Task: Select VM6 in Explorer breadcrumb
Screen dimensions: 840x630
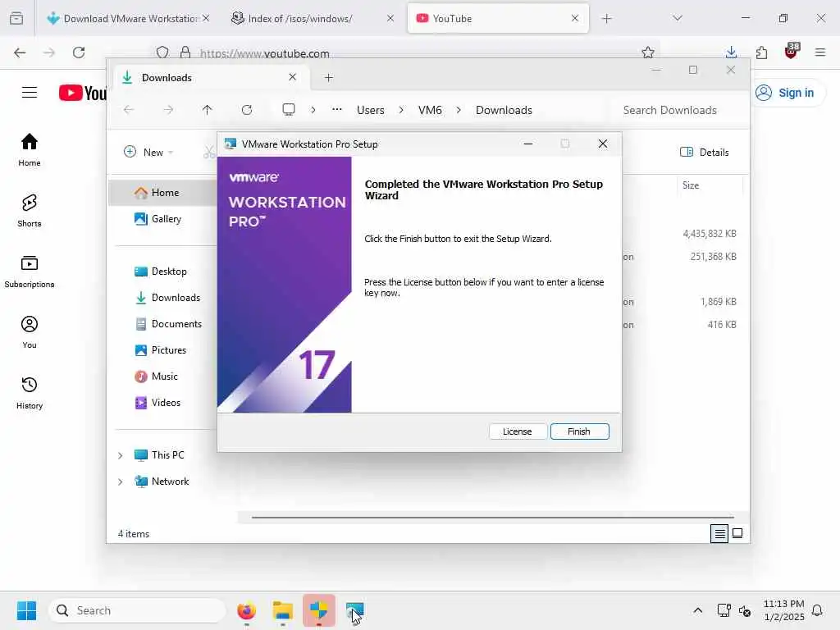Action: point(430,110)
